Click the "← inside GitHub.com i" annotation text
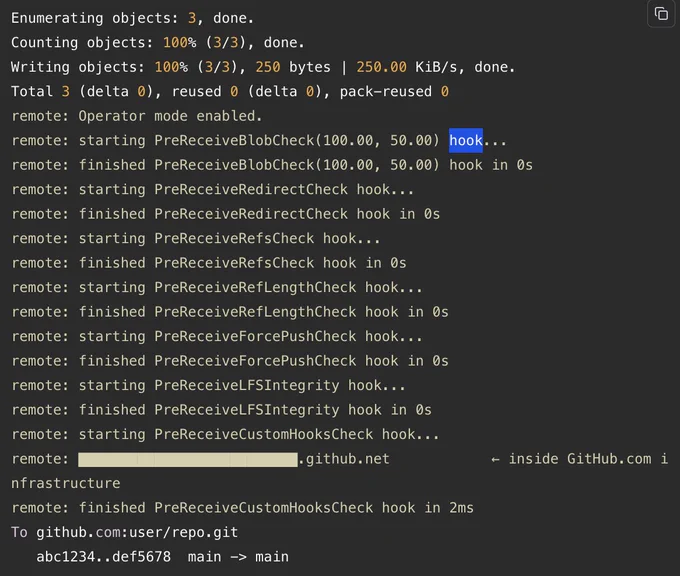Viewport: 680px width, 576px height. (x=579, y=459)
